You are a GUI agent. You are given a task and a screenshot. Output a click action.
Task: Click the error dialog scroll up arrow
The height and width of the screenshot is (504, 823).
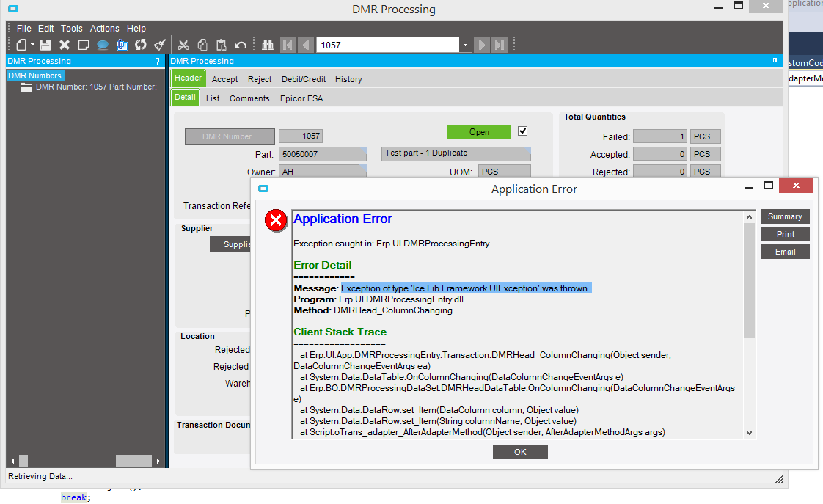[x=750, y=217]
